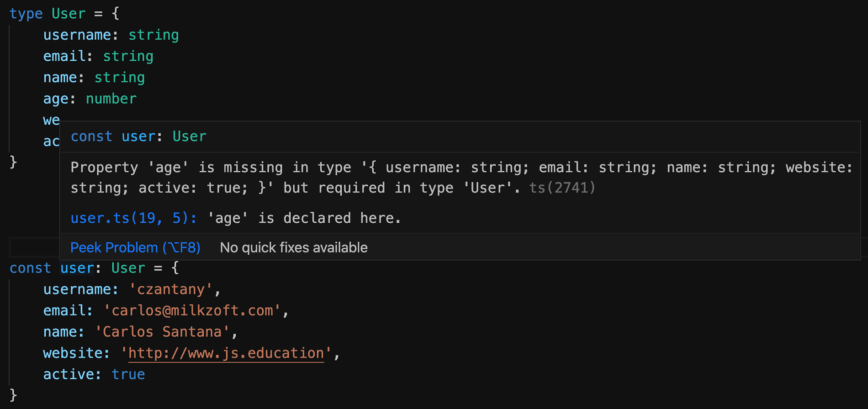868x409 pixels.
Task: Place cursor on 'Carlos Santana' string
Action: 162,332
